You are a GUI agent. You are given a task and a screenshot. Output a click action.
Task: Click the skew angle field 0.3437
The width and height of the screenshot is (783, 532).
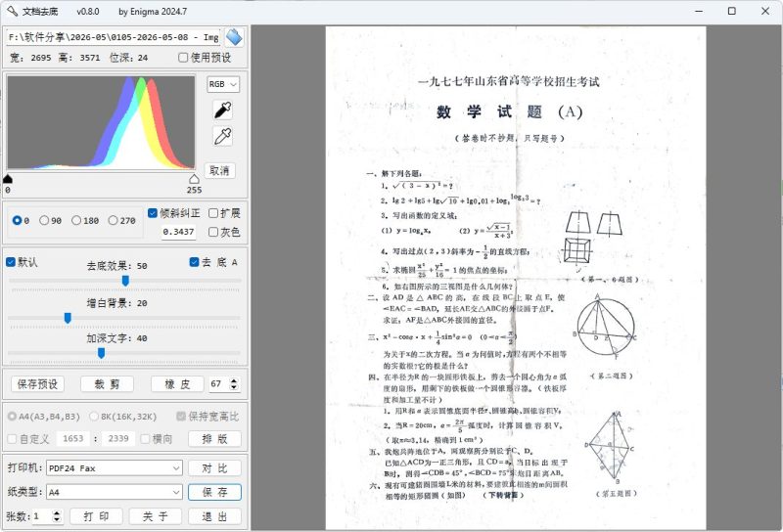click(x=178, y=232)
